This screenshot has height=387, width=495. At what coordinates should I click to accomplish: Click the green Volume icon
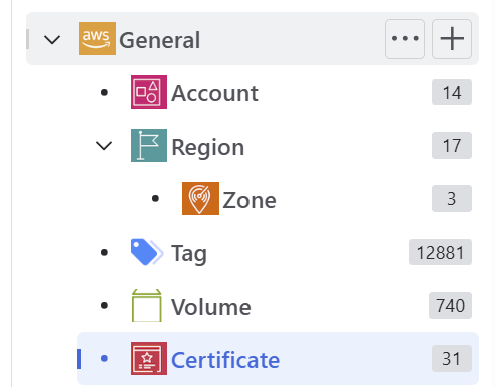pos(147,305)
